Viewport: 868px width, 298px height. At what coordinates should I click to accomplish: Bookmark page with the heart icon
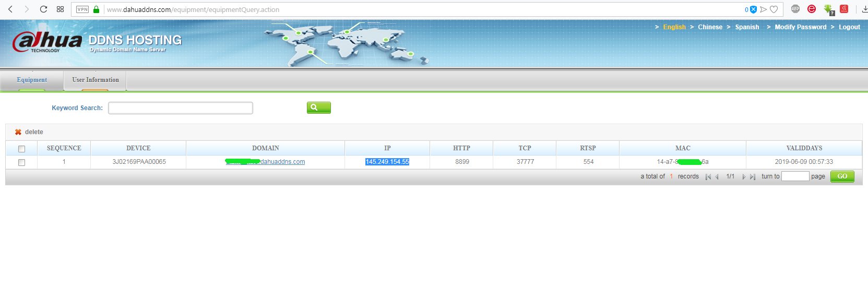[x=774, y=9]
